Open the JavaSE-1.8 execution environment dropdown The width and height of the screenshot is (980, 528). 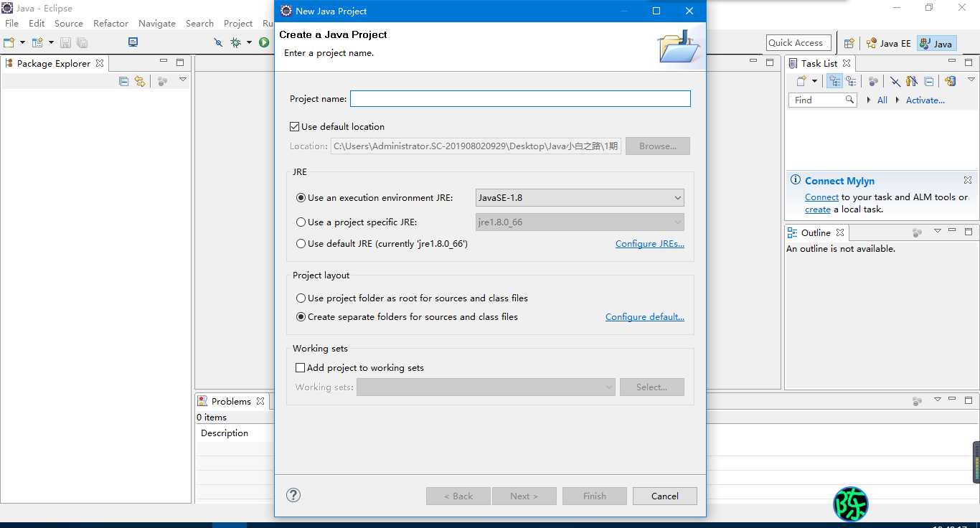[580, 197]
